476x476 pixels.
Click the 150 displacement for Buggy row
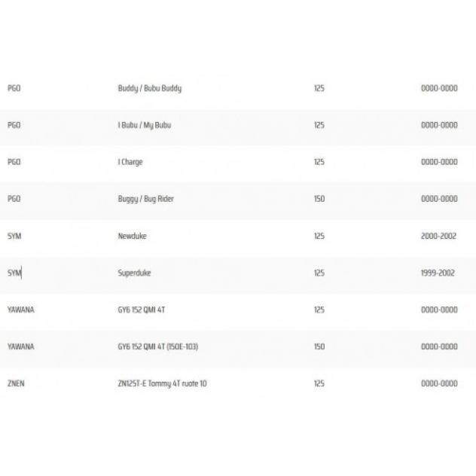click(x=319, y=199)
